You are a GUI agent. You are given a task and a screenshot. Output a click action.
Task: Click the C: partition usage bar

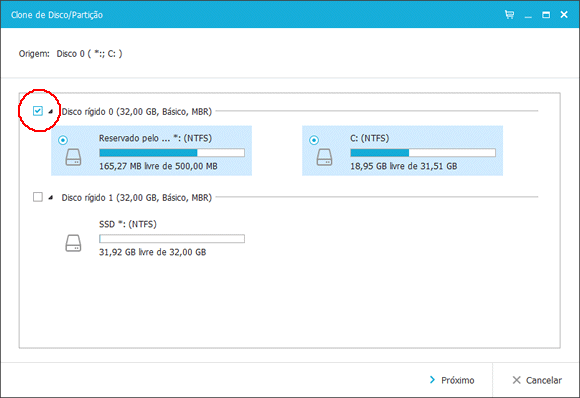pyautogui.click(x=423, y=153)
